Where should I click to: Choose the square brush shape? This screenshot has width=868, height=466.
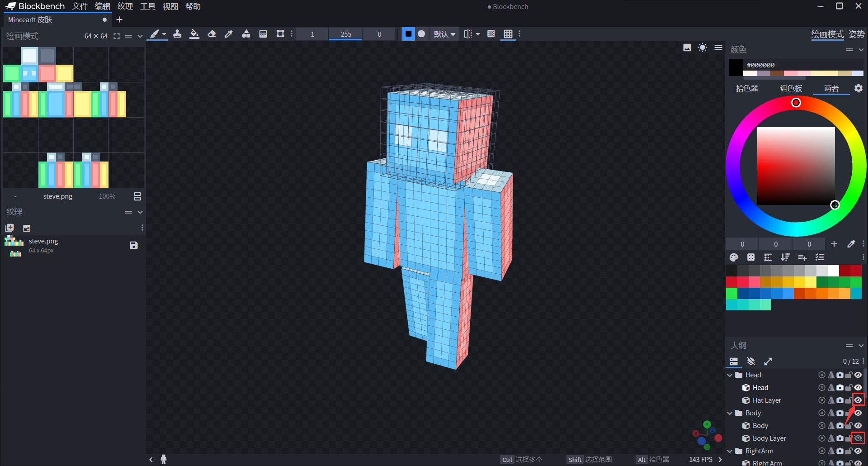pos(408,34)
